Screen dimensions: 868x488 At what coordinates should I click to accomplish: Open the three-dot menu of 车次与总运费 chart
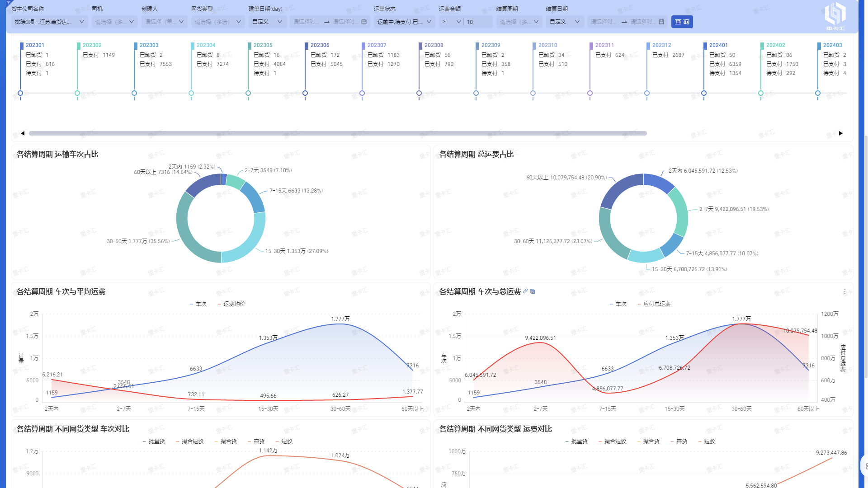(x=844, y=292)
